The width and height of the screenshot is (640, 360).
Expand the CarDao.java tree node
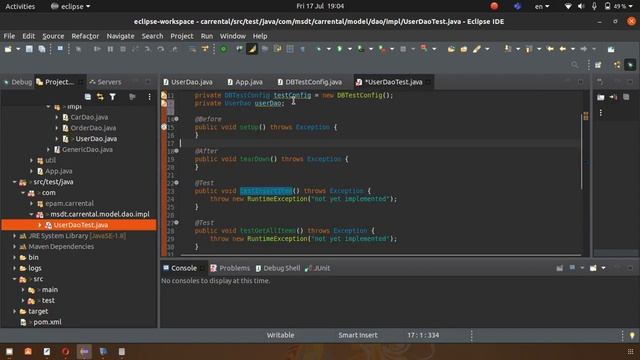pos(57,117)
